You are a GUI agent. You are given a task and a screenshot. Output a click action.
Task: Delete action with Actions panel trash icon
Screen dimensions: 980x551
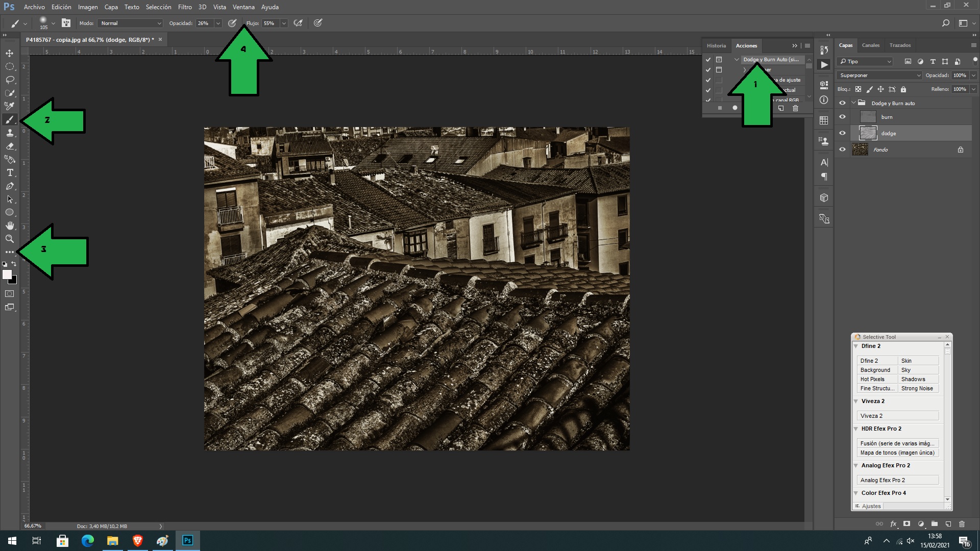coord(795,108)
